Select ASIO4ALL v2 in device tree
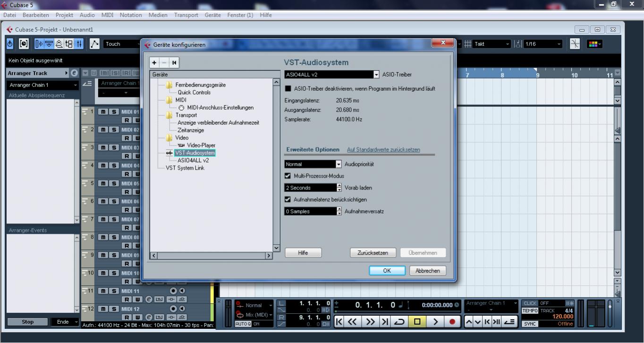Image resolution: width=644 pixels, height=343 pixels. point(193,160)
